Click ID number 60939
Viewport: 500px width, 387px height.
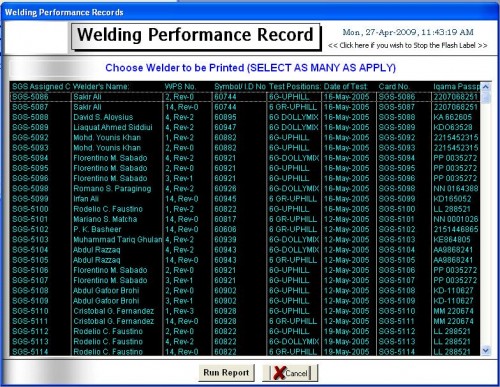pyautogui.click(x=225, y=240)
